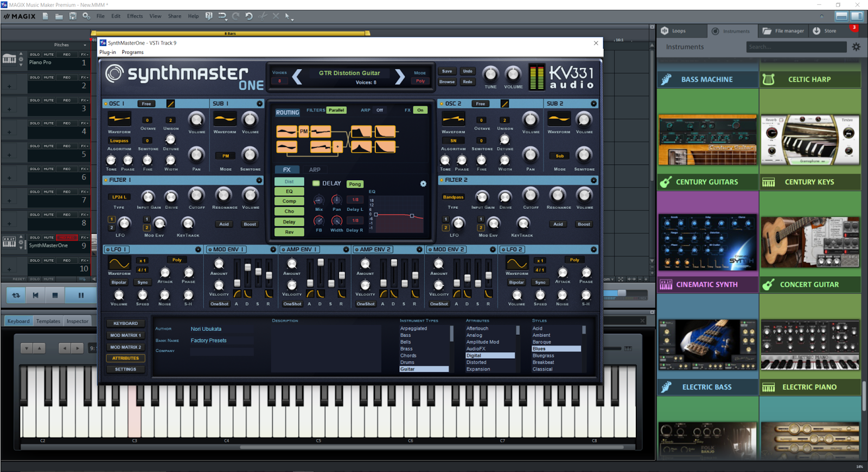This screenshot has height=472, width=868.
Task: Open the MOD MATRIX 1 page
Action: [x=125, y=335]
